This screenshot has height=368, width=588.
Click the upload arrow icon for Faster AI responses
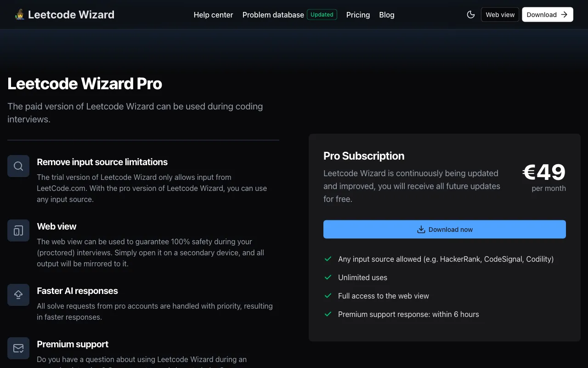click(18, 295)
